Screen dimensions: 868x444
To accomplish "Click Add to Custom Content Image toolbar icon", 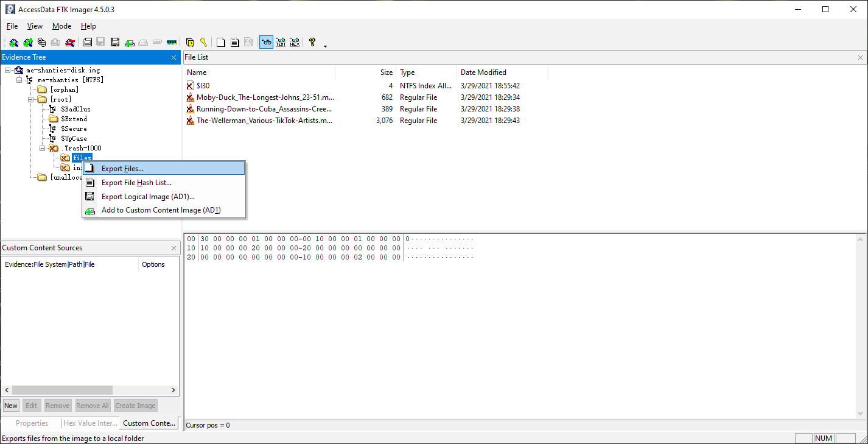I will 129,42.
